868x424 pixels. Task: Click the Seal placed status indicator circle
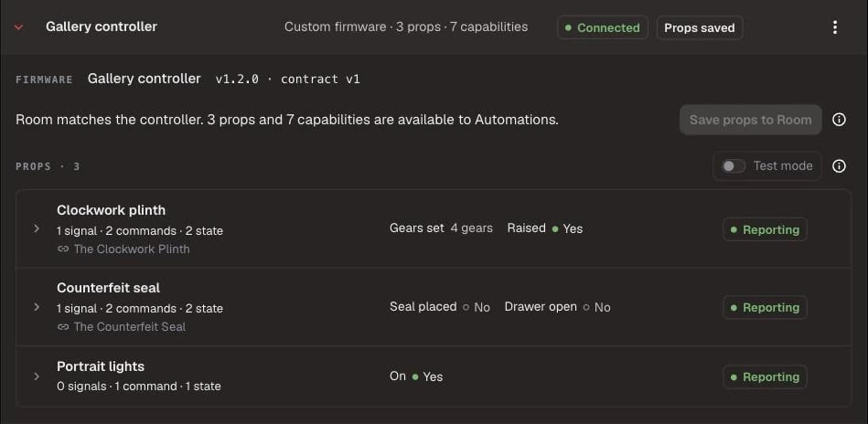pos(466,307)
